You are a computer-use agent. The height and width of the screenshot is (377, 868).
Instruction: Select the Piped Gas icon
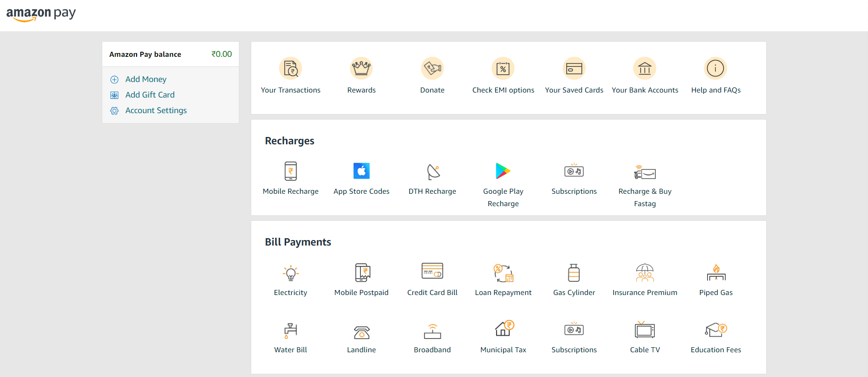pos(716,273)
